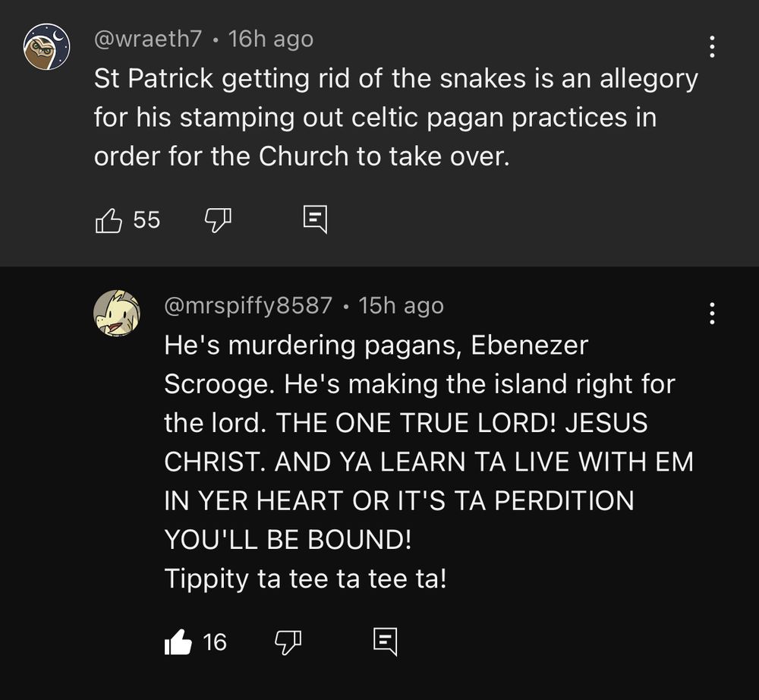The height and width of the screenshot is (700, 759).
Task: Visit the @mrspiffy8587 channel link
Action: (248, 305)
